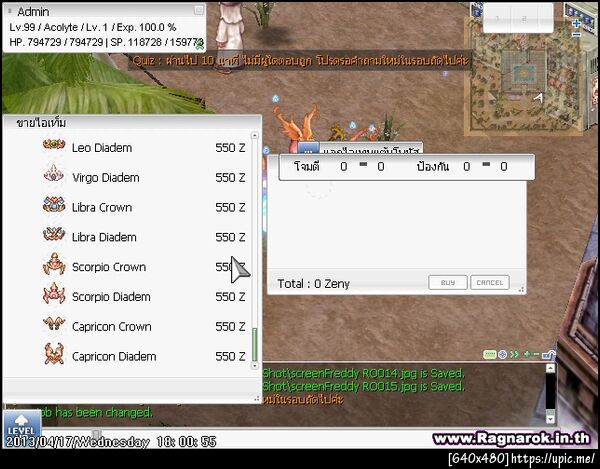Viewport: 600px width, 469px height.
Task: Click 'screenFreddy RO014.jpg is Saved' chat line
Action: 364,373
